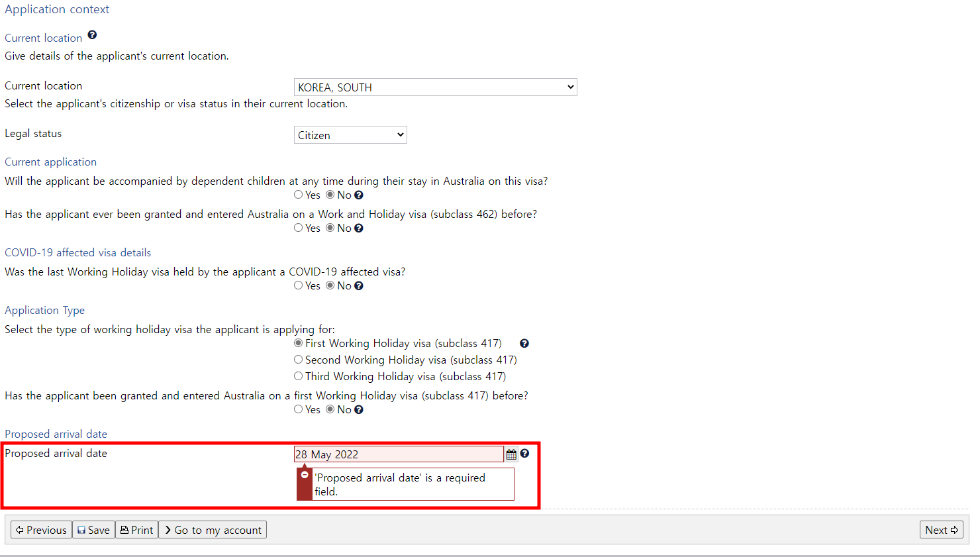Viewport: 980px width, 557px height.
Task: Select No for COVID-19 affected visa
Action: click(330, 285)
